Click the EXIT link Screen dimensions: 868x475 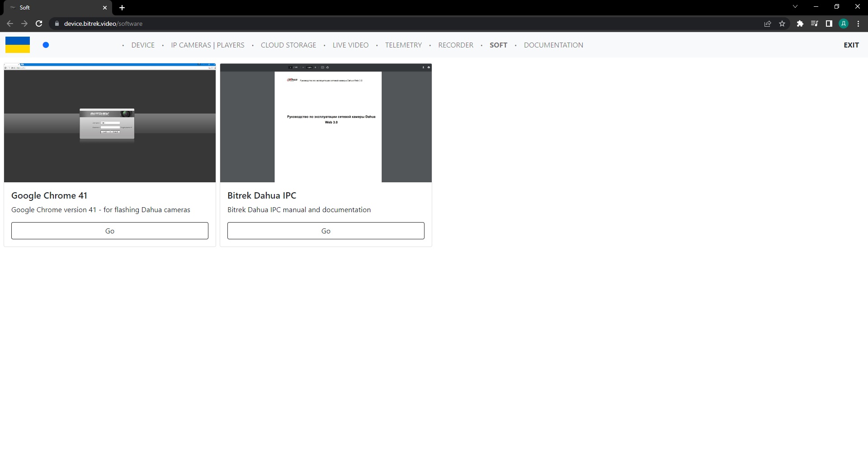tap(851, 45)
